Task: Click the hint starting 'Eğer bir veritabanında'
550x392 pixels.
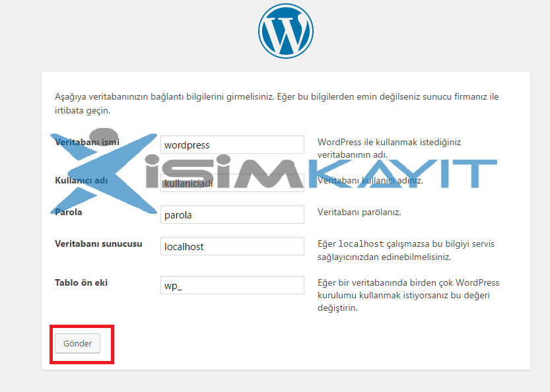Action: (408, 295)
